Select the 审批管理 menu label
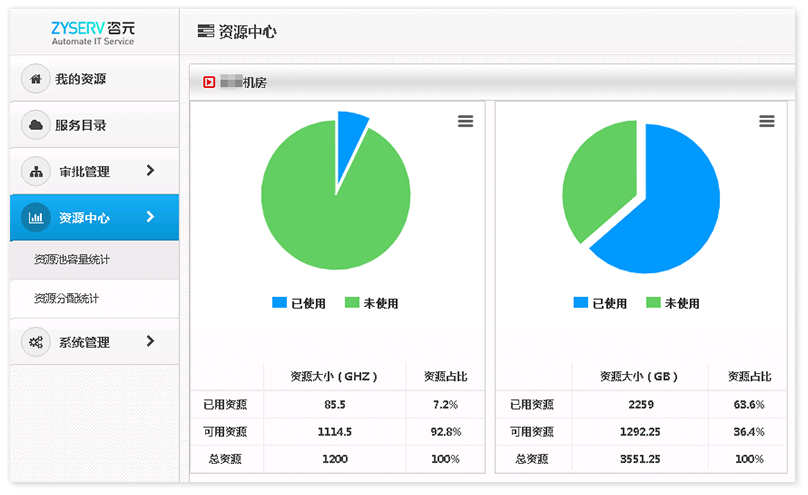 pos(85,172)
